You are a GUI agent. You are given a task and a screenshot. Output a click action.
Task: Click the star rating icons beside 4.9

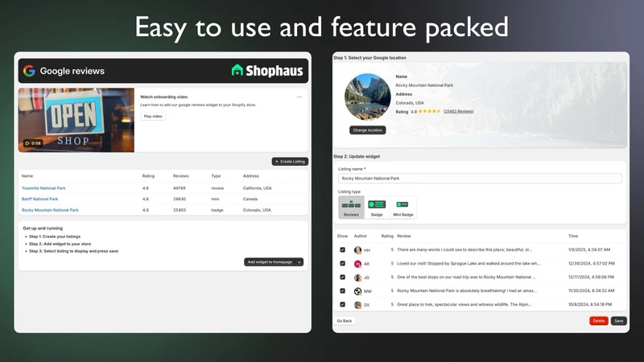click(x=429, y=111)
